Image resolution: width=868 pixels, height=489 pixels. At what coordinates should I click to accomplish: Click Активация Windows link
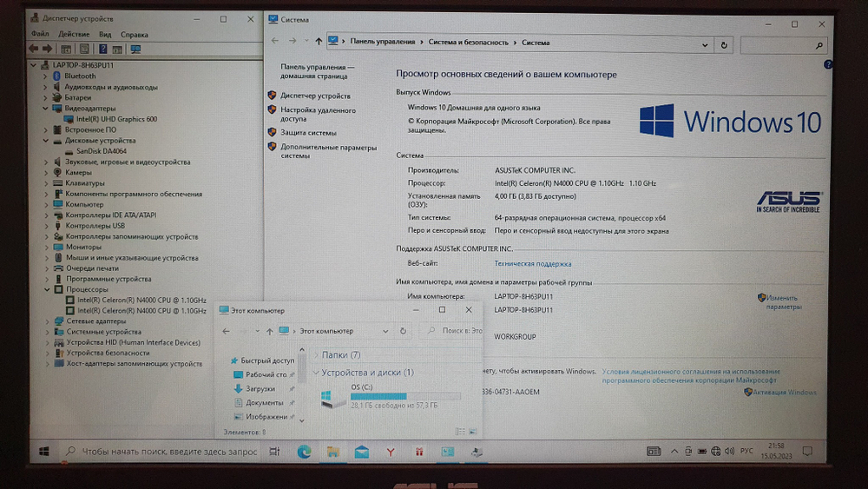(785, 392)
